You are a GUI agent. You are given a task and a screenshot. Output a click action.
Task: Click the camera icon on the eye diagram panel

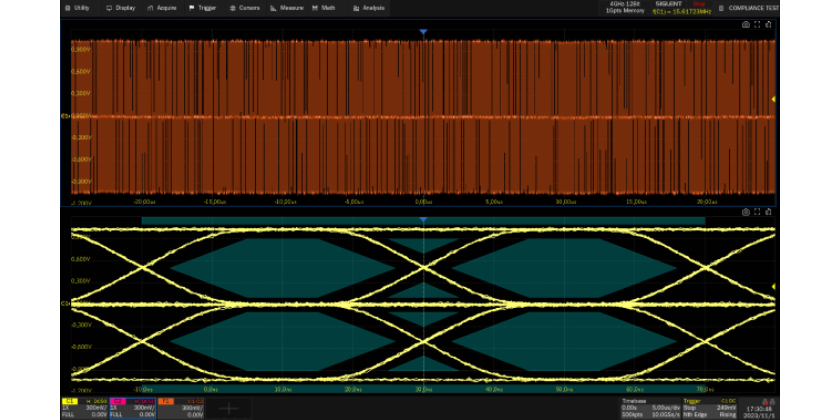(x=745, y=212)
